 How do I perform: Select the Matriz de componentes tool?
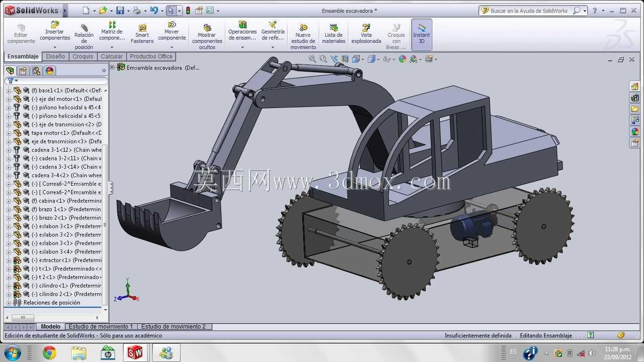click(112, 34)
